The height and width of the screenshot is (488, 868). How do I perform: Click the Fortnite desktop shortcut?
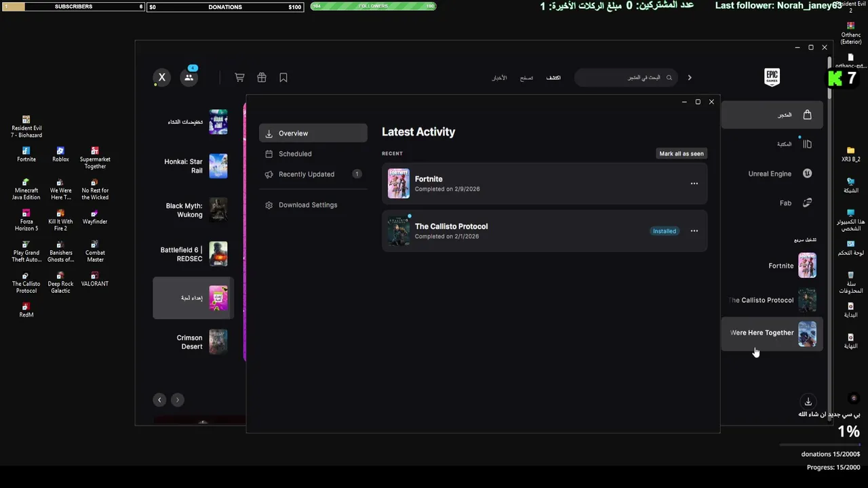(x=26, y=155)
